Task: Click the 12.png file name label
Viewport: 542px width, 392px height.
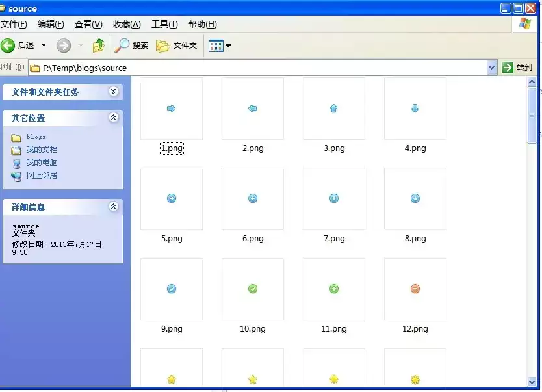Action: [415, 329]
